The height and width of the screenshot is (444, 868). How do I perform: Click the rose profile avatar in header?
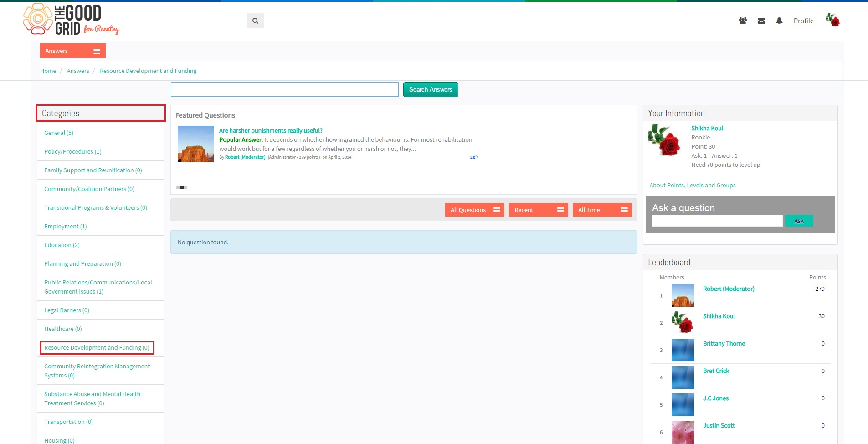click(x=833, y=20)
